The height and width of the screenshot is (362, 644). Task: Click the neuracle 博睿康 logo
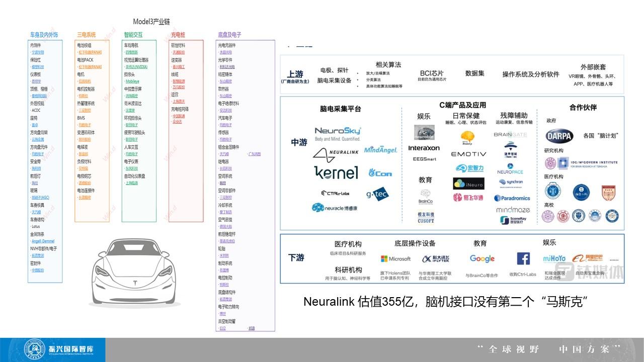coord(335,208)
